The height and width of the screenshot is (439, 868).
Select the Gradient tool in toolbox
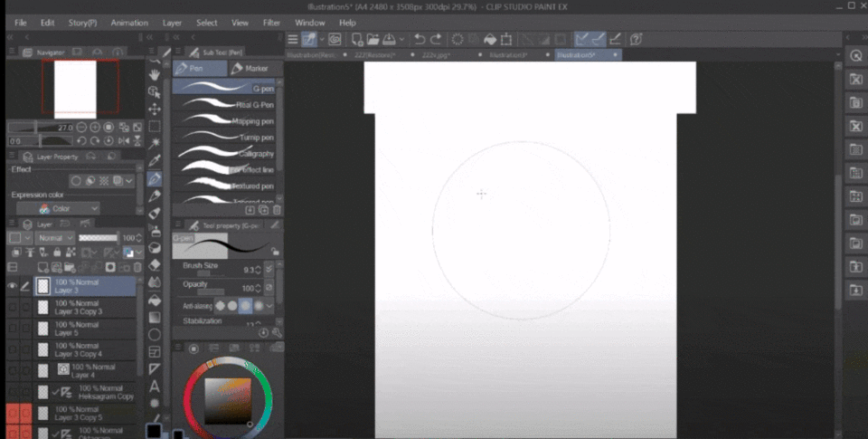[155, 317]
